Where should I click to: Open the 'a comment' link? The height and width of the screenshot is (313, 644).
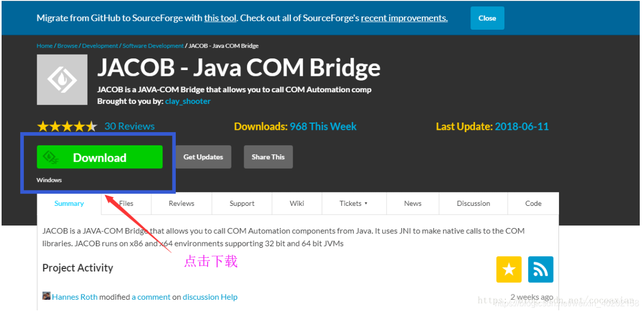(151, 297)
